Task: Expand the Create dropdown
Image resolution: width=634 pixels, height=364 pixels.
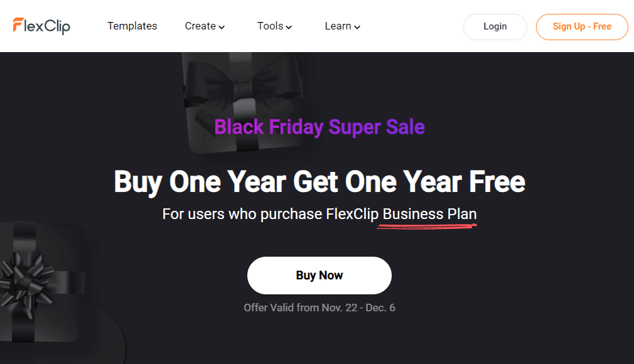Action: point(201,26)
